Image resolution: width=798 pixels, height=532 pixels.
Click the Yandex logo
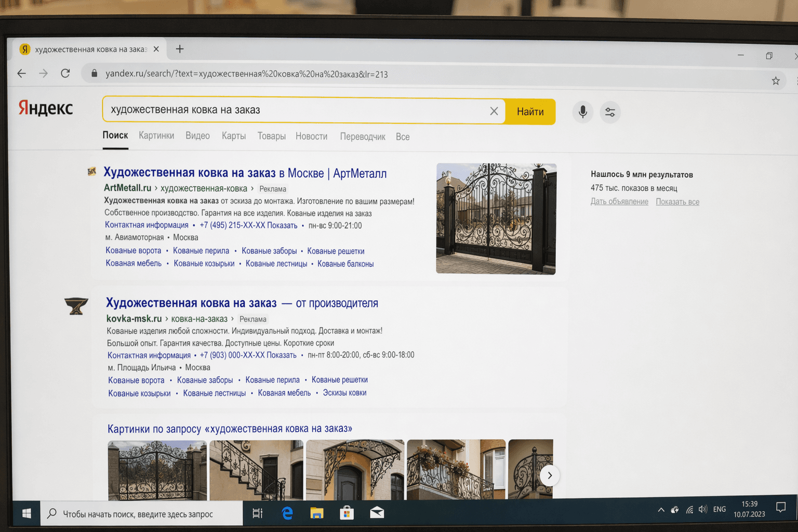46,108
